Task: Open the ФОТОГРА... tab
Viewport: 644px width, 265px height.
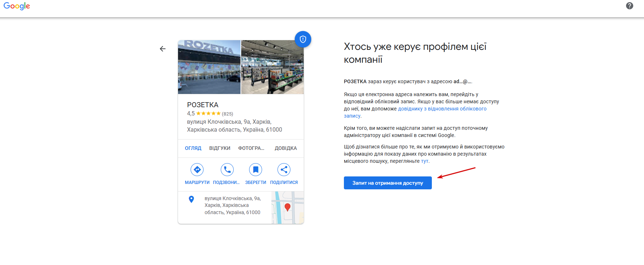Action: (251, 148)
